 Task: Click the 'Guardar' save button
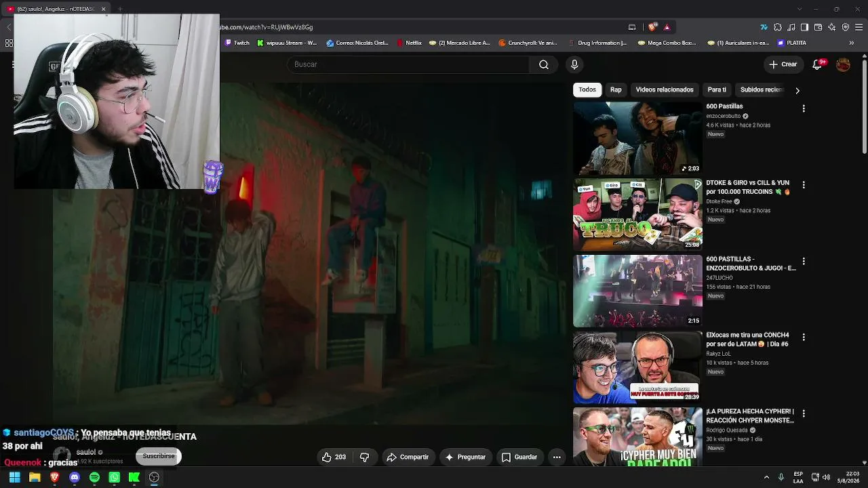pos(519,457)
